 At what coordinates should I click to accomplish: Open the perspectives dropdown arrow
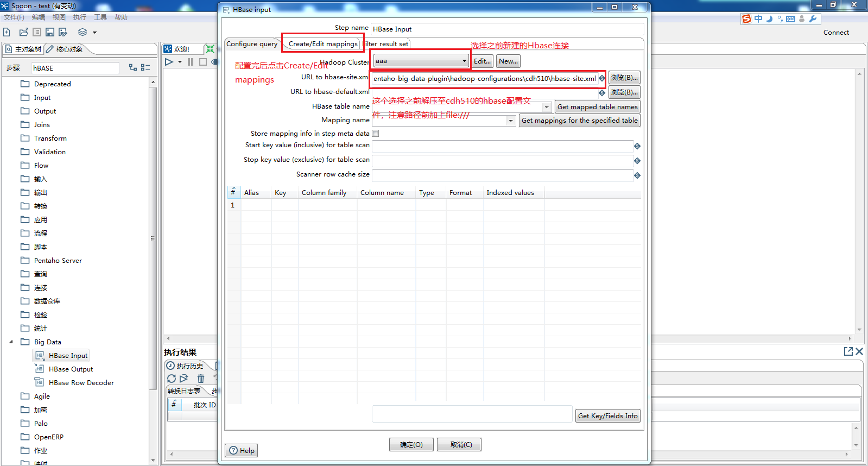pos(94,33)
